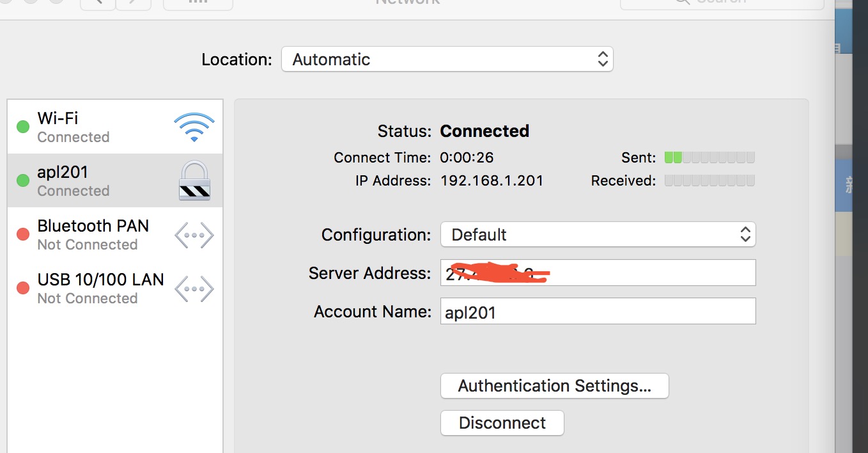Screen dimensions: 868x453
Task: Click the red status dot beside USB 10/100 LAN
Action: click(x=23, y=288)
